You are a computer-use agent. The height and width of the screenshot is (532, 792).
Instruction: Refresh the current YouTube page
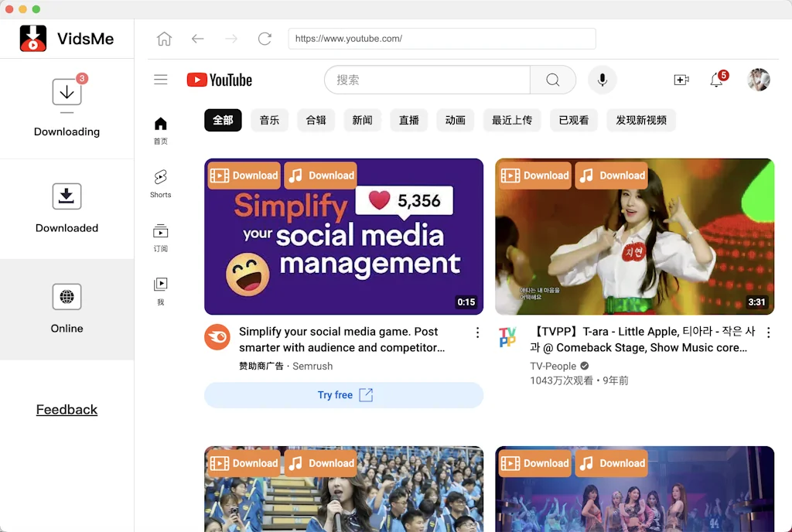[x=263, y=38]
